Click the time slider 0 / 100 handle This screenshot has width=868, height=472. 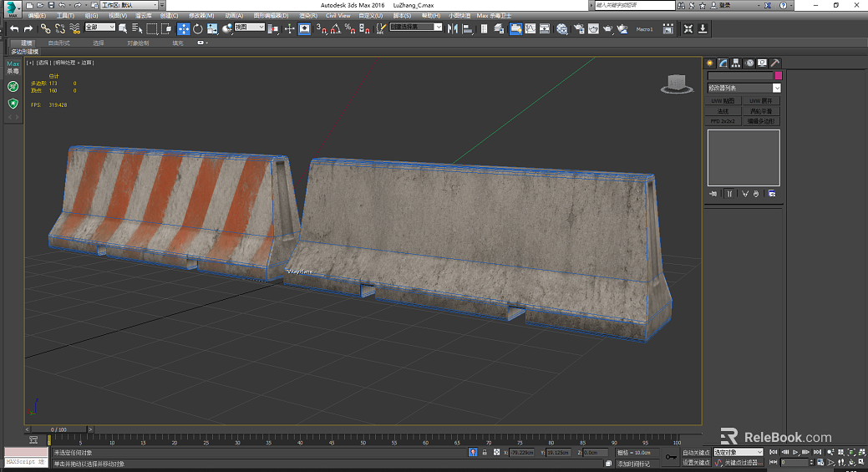click(x=58, y=429)
